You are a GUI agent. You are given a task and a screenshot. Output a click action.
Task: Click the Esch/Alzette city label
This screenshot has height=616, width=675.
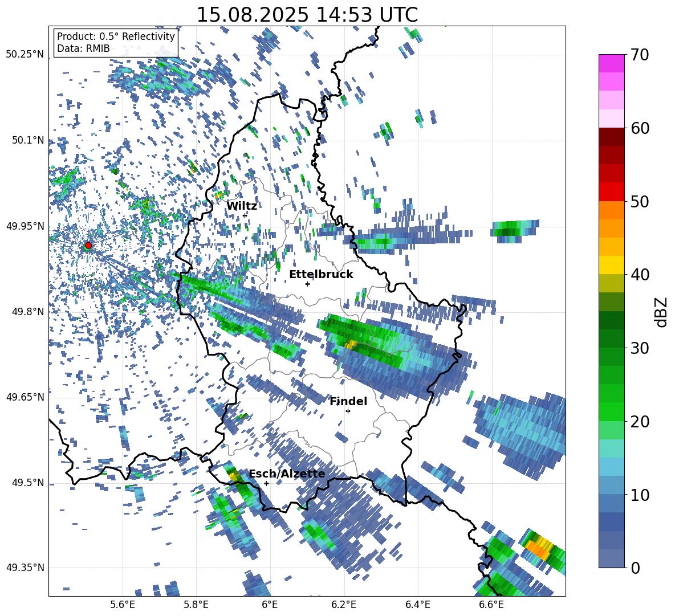click(x=287, y=474)
